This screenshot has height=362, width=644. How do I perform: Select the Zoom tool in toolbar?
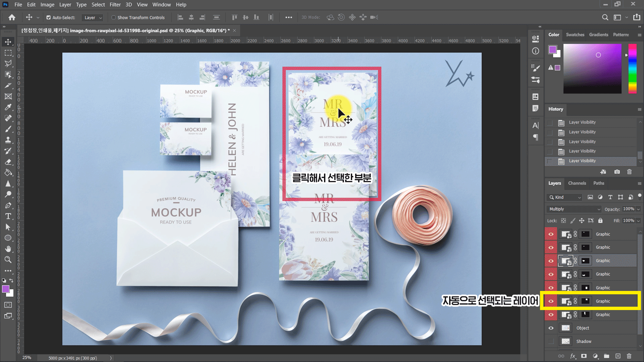tap(8, 259)
